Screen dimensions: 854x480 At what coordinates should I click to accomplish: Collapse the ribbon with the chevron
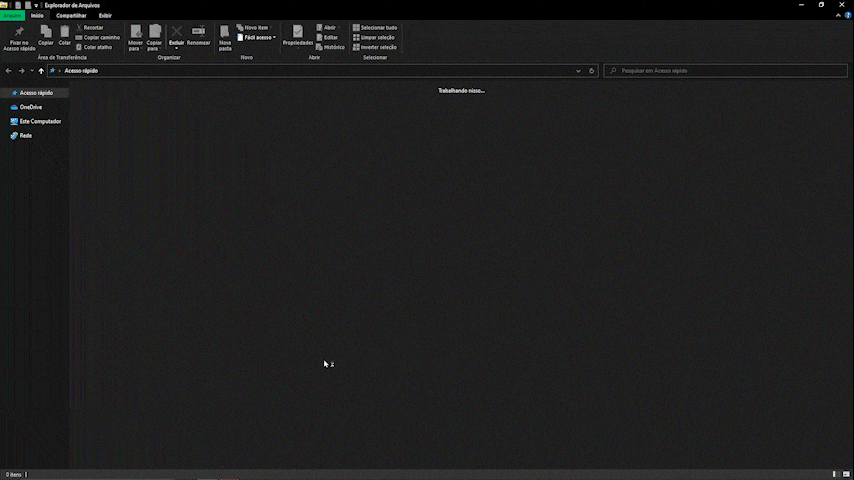[838, 16]
